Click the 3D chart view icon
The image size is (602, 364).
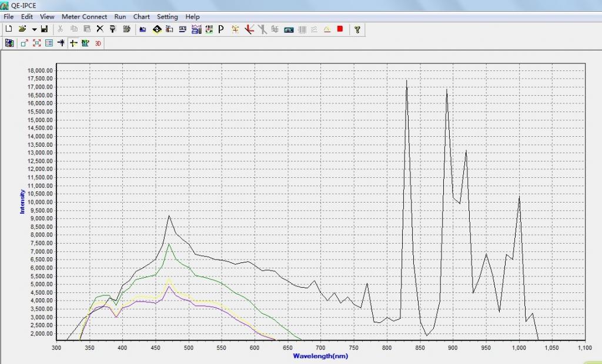click(x=98, y=43)
